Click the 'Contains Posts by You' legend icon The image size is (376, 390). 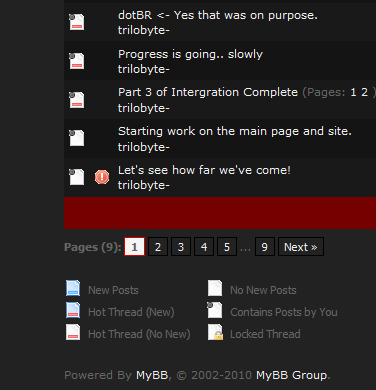(x=215, y=310)
